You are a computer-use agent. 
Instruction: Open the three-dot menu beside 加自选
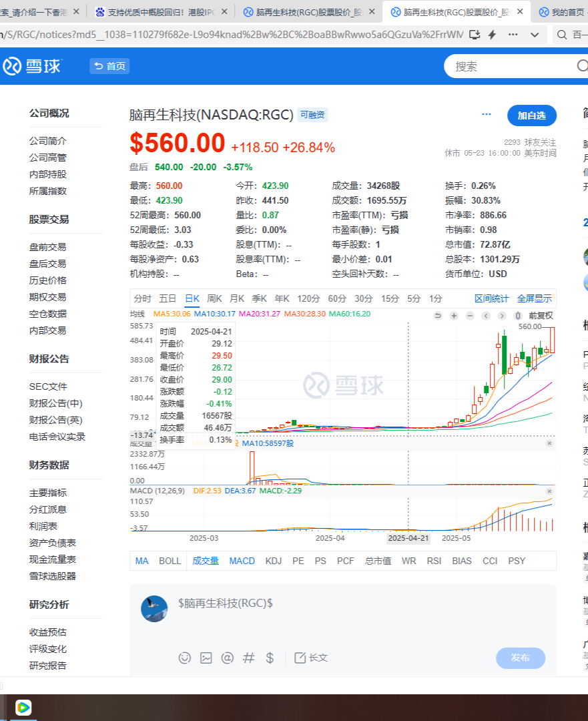(x=487, y=114)
